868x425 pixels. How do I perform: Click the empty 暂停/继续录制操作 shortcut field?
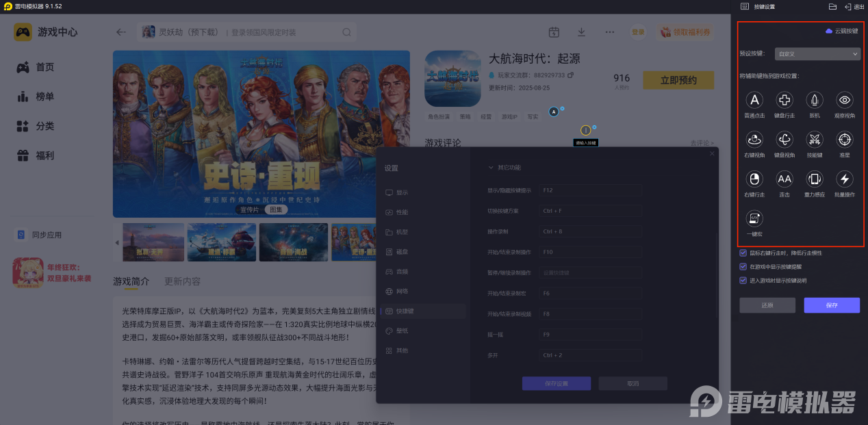(x=591, y=272)
